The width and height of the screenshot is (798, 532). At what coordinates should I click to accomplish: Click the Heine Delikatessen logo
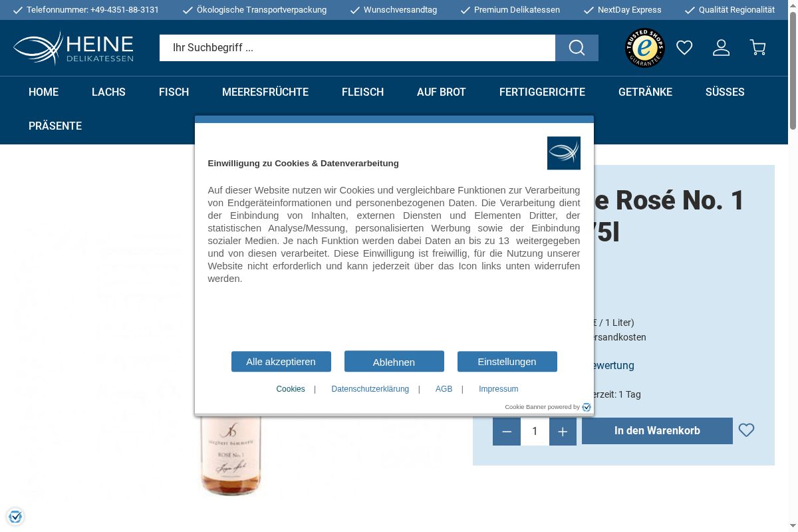(73, 48)
